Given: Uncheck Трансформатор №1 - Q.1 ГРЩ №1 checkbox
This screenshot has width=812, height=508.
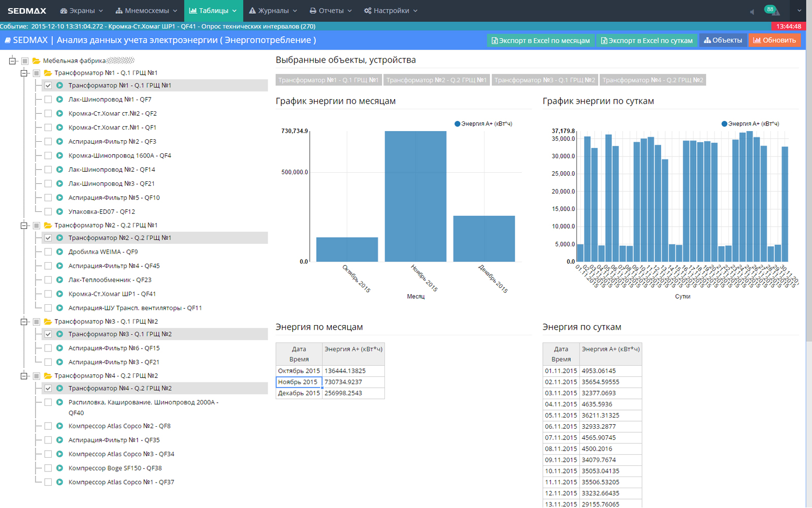Looking at the screenshot, I should tap(48, 85).
